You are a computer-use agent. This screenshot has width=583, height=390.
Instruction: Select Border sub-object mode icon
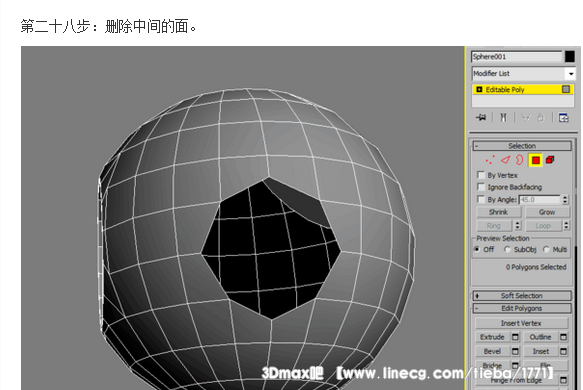tap(519, 160)
